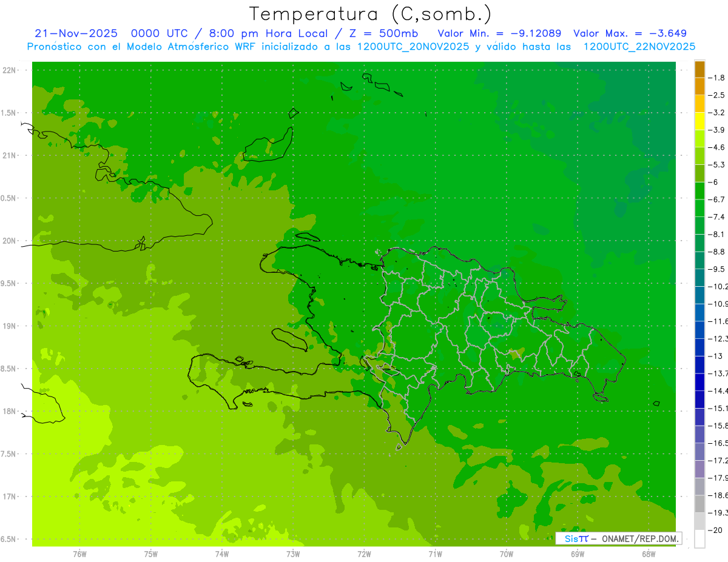Click the swatch between -3.9 and -4.6
The width and height of the screenshot is (728, 562).
click(699, 139)
